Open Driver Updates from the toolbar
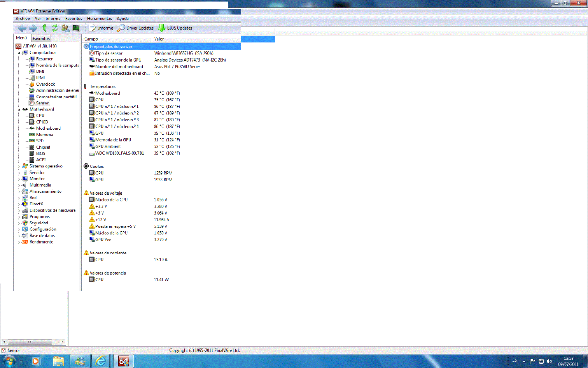Screen dimensions: 588x368 click(136, 28)
